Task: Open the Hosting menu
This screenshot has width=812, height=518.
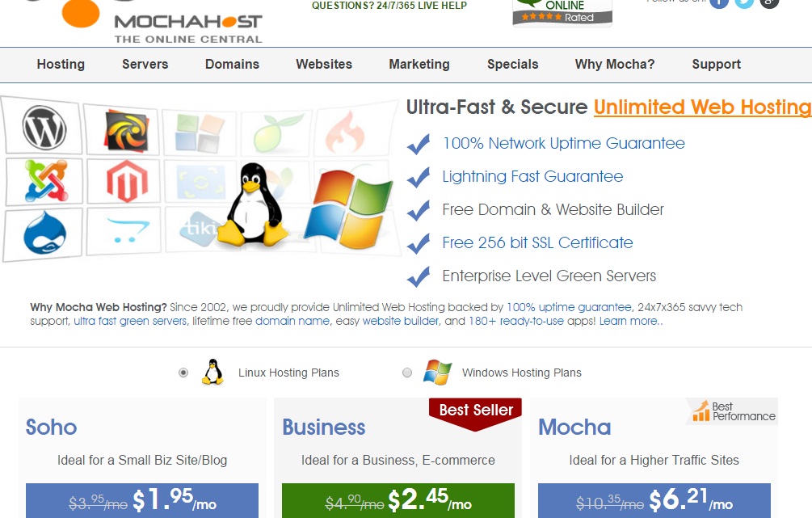Action: 61,64
